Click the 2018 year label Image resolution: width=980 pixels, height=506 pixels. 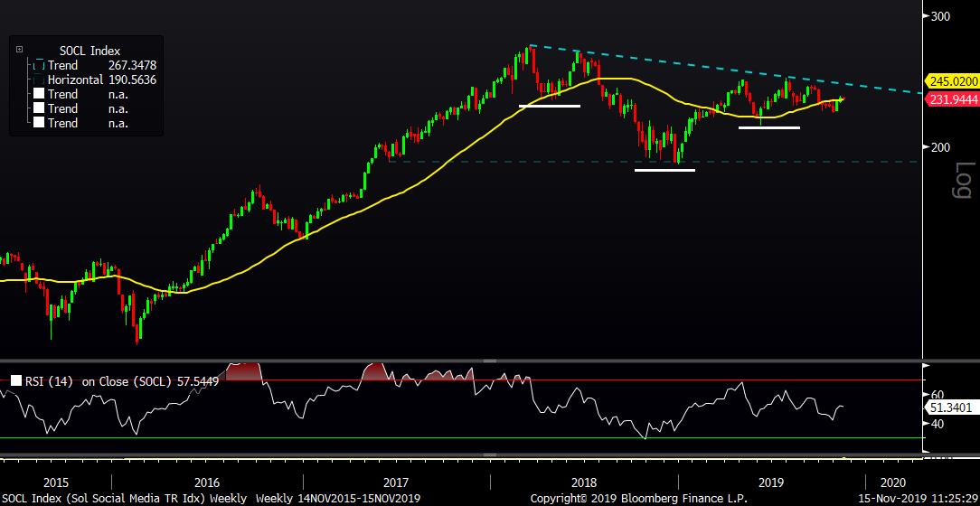click(584, 483)
